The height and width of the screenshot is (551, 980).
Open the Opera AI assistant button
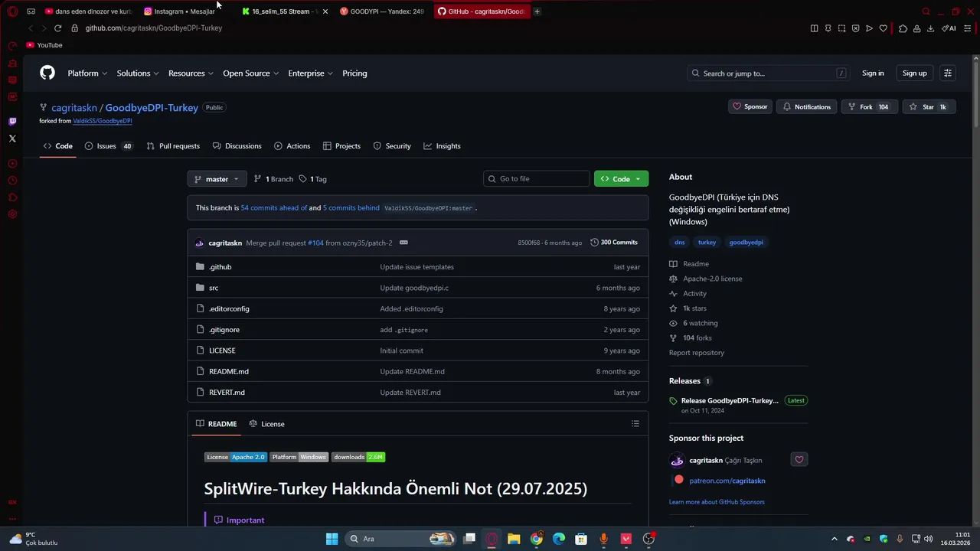(949, 28)
